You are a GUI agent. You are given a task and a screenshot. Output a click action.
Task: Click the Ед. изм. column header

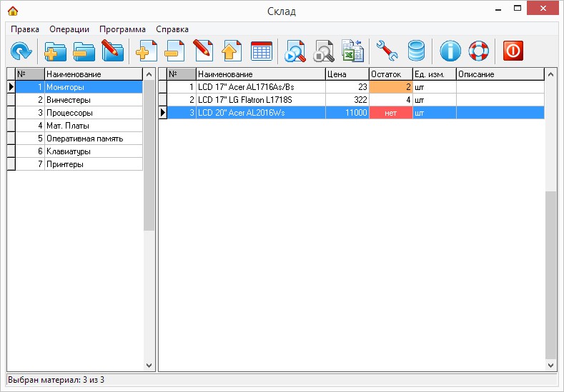[434, 74]
